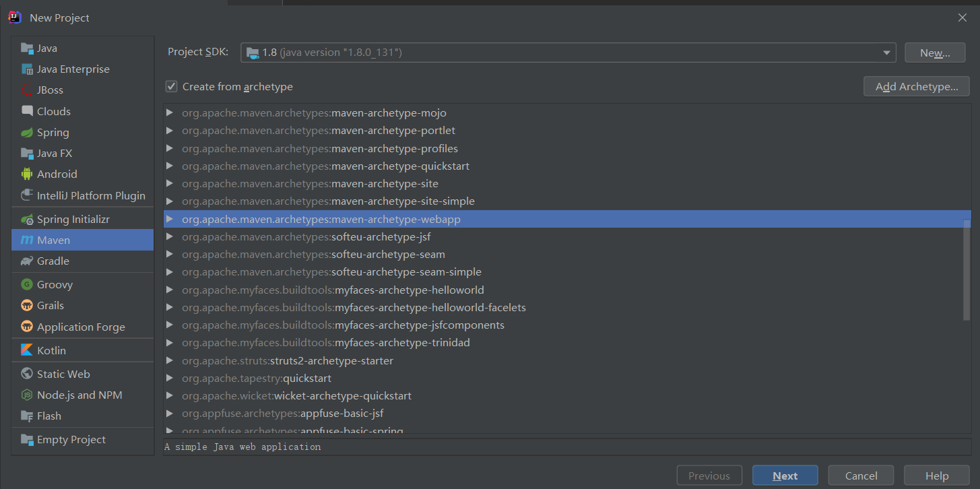Click the SDK folder icon in combo box
Viewport: 980px width, 489px height.
point(253,52)
